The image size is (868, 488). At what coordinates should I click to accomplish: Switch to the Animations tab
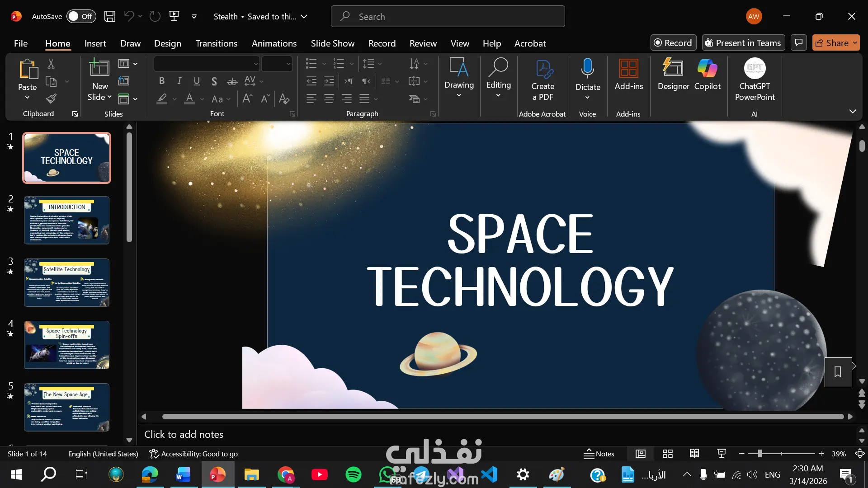[274, 43]
